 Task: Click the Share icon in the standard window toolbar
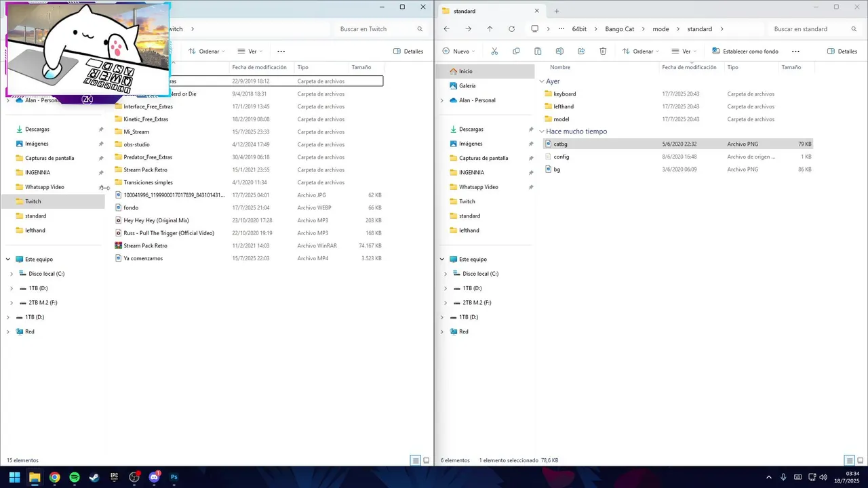581,52
